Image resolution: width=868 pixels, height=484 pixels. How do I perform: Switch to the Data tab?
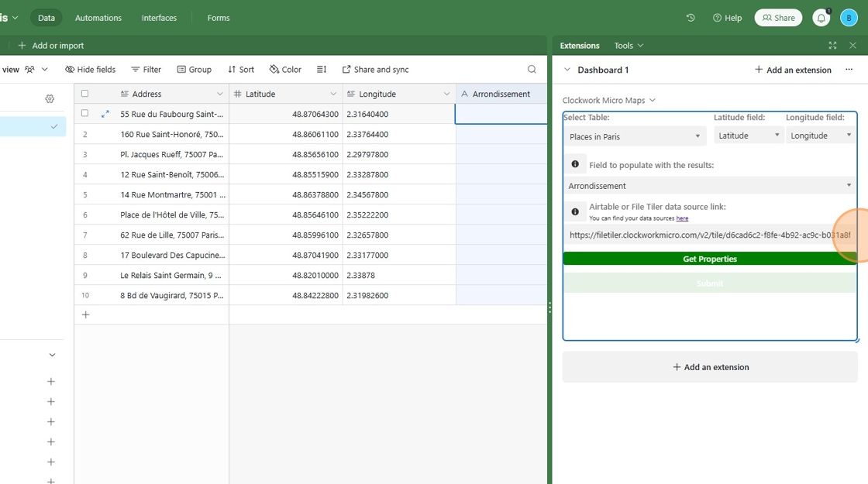pos(46,18)
